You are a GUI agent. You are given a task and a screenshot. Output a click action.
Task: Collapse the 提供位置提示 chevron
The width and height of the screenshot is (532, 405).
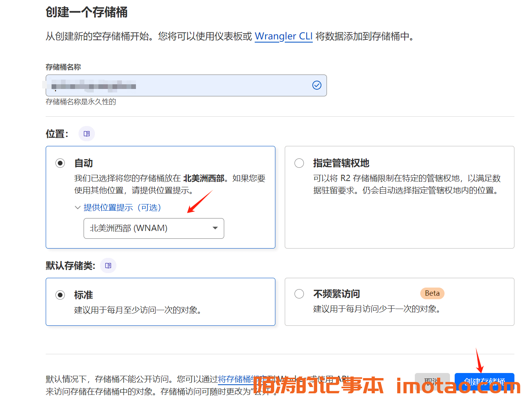77,208
